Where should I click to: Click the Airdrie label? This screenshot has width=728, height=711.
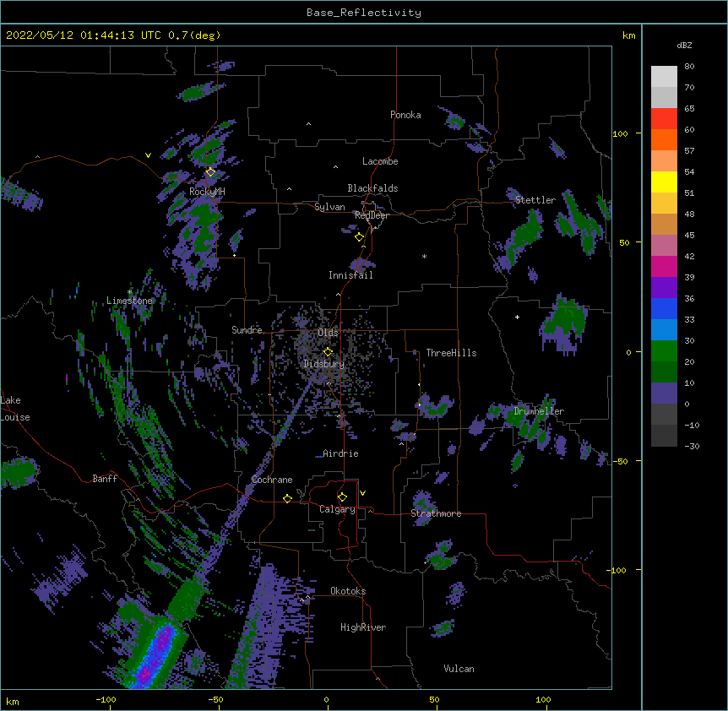click(x=340, y=453)
